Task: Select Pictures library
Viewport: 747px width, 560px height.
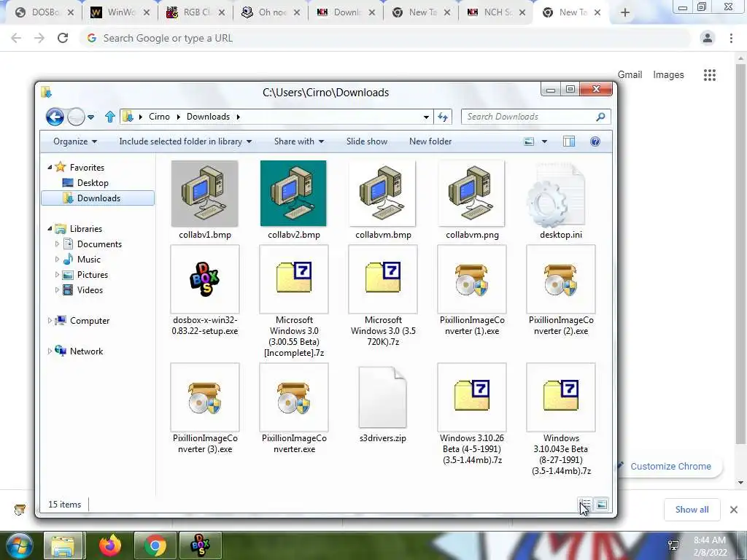Action: (86, 275)
